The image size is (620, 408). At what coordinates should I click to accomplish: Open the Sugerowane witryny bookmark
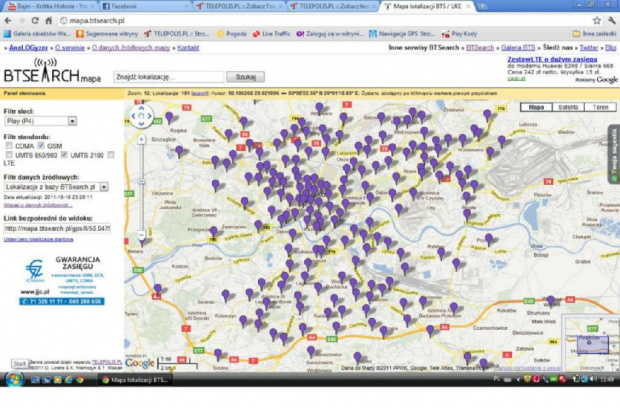pos(107,34)
